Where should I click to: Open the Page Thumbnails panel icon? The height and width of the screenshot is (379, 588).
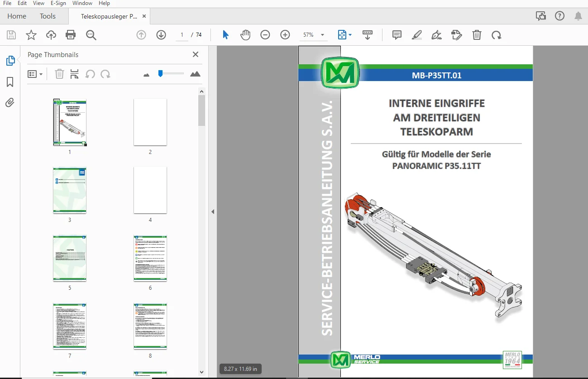click(10, 61)
